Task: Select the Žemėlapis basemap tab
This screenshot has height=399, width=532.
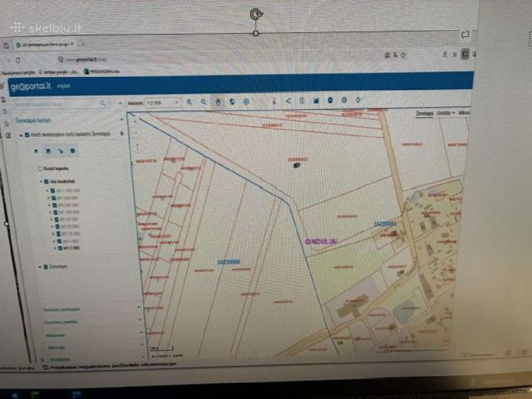Action: click(x=424, y=113)
